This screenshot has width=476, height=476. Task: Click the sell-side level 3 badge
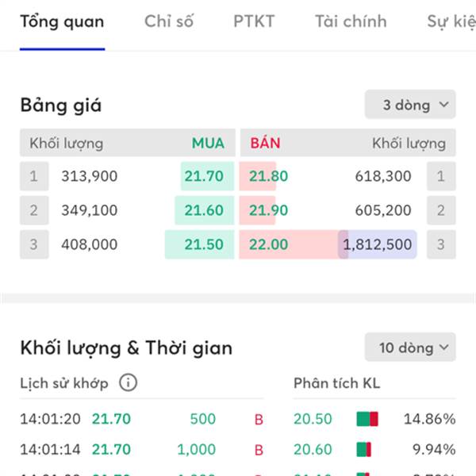click(441, 244)
